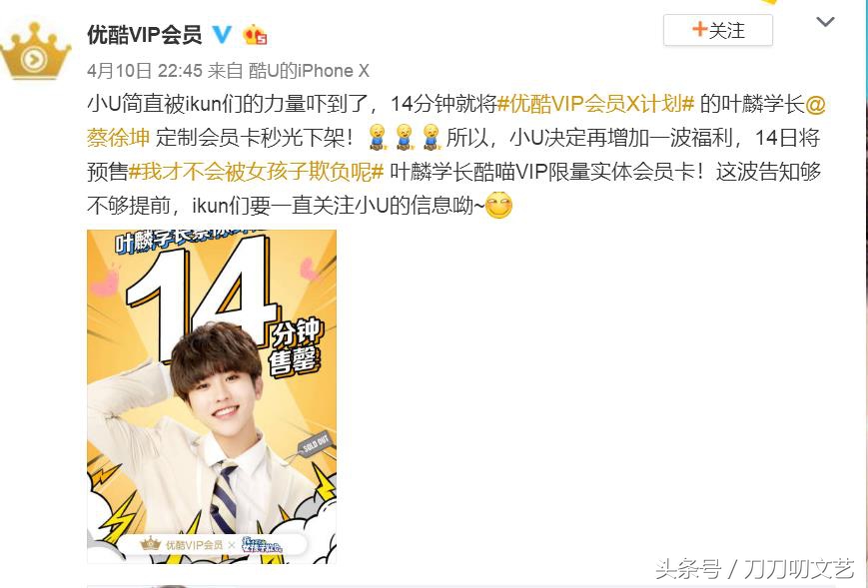Image resolution: width=868 pixels, height=588 pixels.
Task: Click the SOLD OUT tag on poster
Action: tap(314, 443)
